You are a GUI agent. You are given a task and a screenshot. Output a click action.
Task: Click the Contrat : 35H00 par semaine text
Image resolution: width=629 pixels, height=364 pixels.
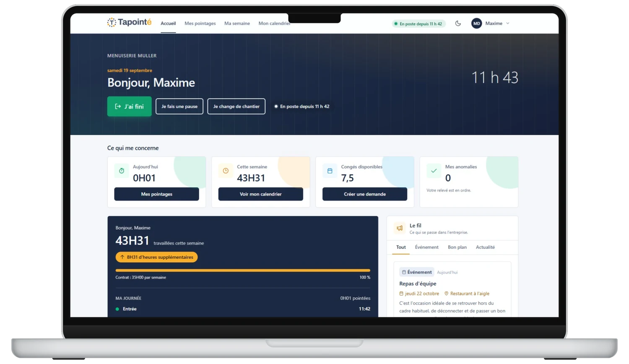(140, 277)
